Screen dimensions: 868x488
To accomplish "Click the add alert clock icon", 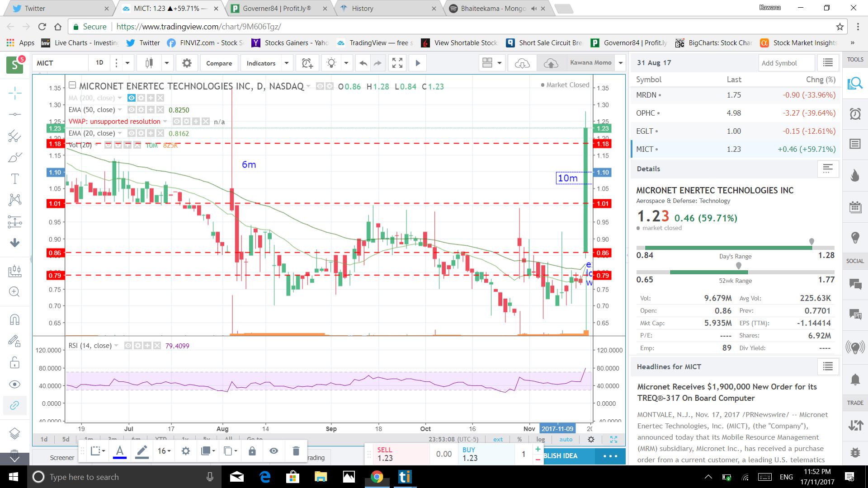I will point(307,63).
